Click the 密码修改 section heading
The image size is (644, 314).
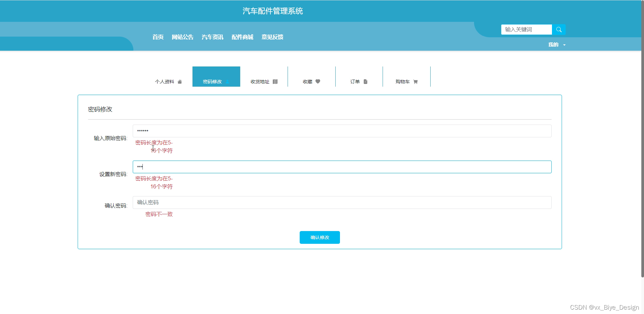pyautogui.click(x=100, y=109)
